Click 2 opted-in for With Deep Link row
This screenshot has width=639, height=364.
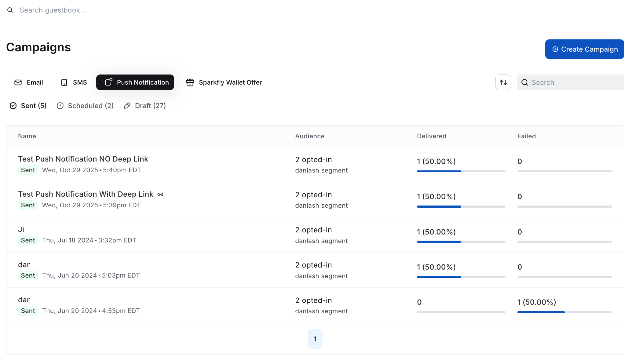coord(314,195)
